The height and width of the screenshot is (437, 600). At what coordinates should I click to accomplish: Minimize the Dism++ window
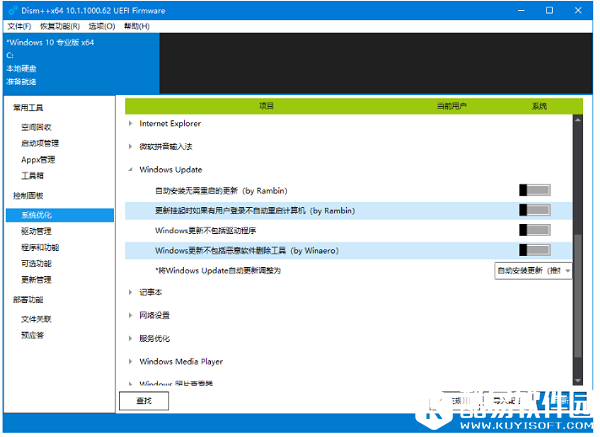coord(521,10)
